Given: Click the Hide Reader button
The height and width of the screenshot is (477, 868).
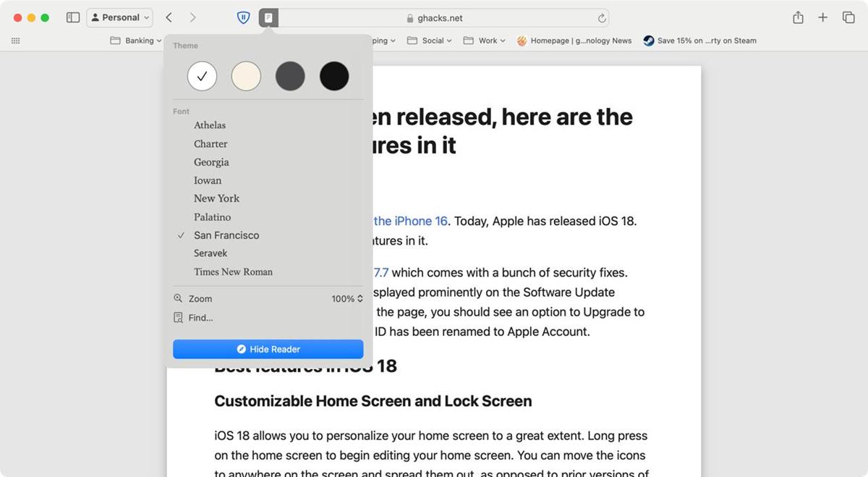Looking at the screenshot, I should coord(268,349).
